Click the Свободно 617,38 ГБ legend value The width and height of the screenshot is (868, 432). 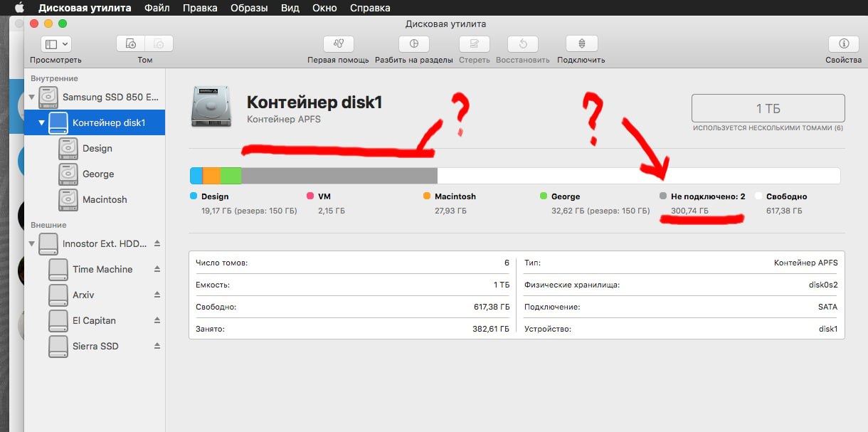point(784,211)
